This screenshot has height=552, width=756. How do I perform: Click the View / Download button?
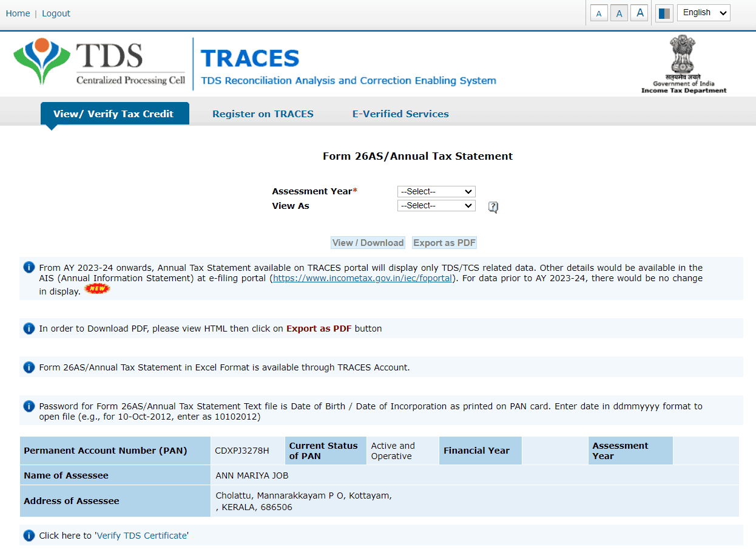367,242
